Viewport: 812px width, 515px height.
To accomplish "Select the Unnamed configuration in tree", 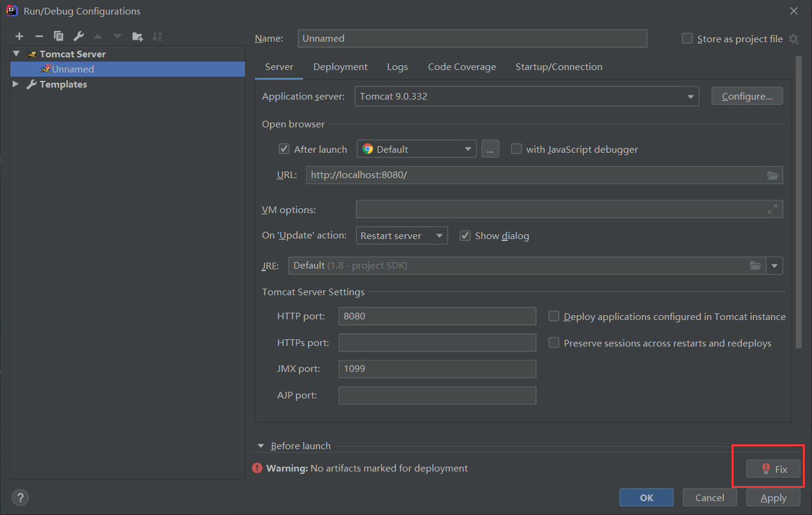I will click(x=127, y=69).
